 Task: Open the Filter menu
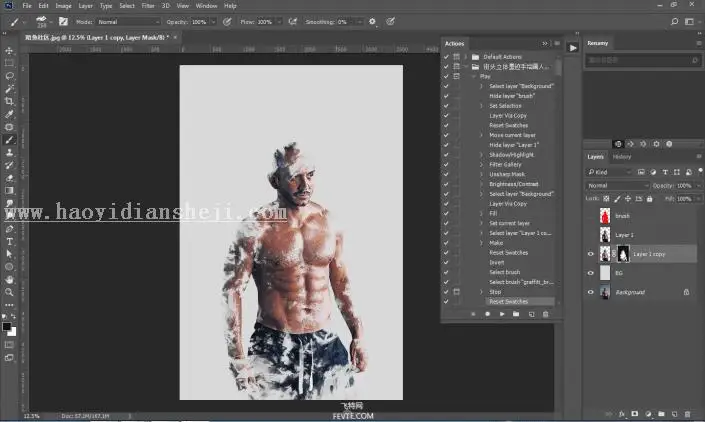148,6
